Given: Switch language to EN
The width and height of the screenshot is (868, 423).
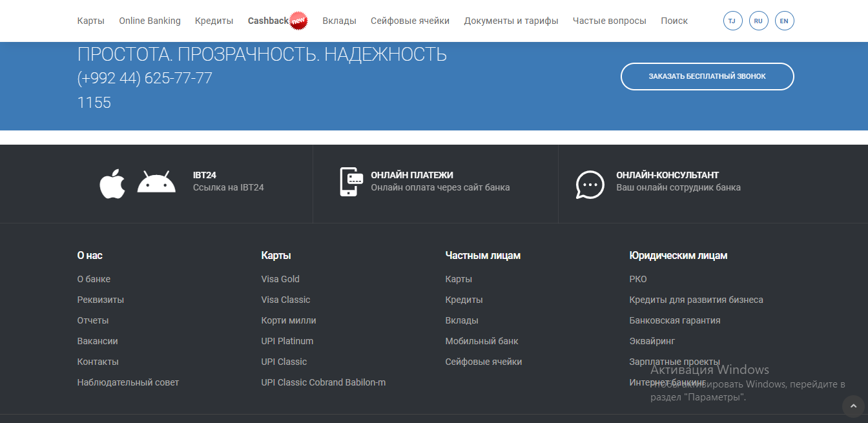Looking at the screenshot, I should 784,21.
